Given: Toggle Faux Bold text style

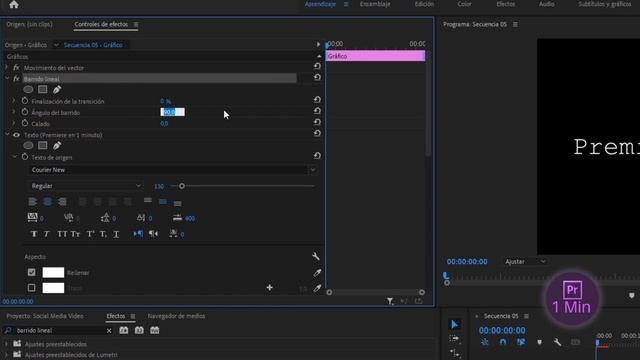Looking at the screenshot, I should click(34, 234).
